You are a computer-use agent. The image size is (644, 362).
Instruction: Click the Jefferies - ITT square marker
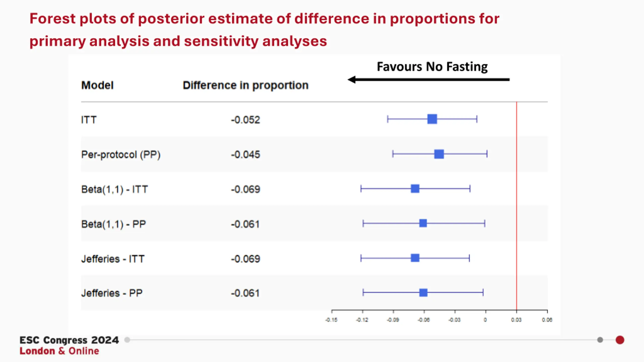[x=415, y=258]
